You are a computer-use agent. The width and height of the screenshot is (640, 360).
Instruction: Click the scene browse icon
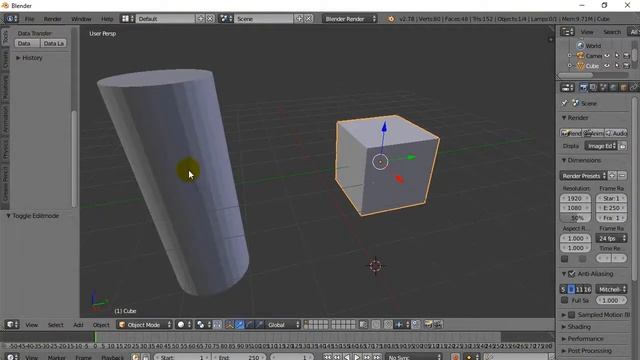[x=226, y=19]
